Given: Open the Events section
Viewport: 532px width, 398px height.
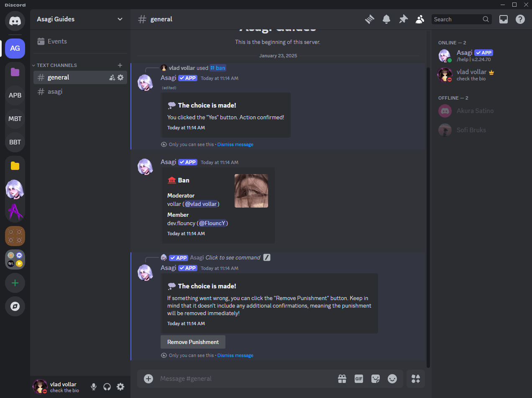Looking at the screenshot, I should (x=79, y=41).
